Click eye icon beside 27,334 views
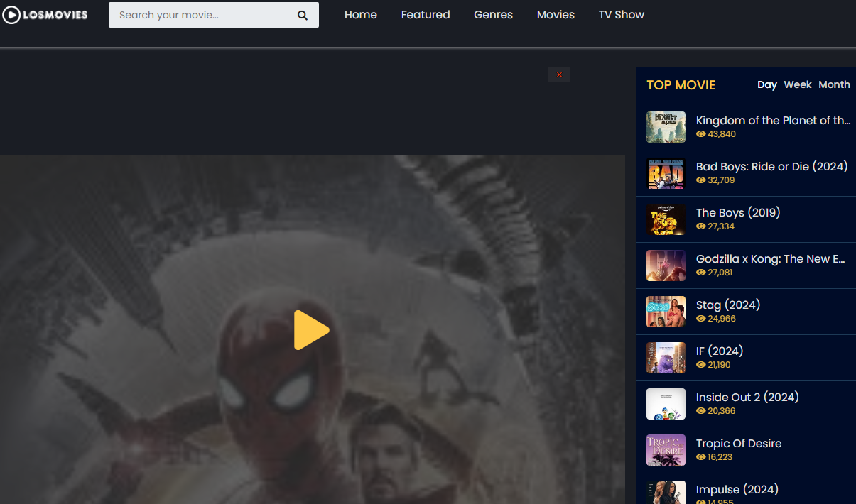This screenshot has height=504, width=856. [x=701, y=226]
